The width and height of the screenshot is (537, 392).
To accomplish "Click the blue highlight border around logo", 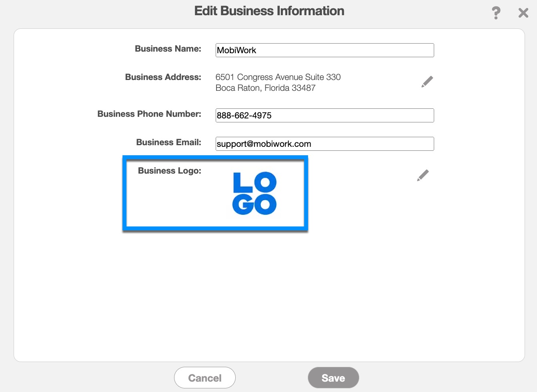I will (215, 229).
